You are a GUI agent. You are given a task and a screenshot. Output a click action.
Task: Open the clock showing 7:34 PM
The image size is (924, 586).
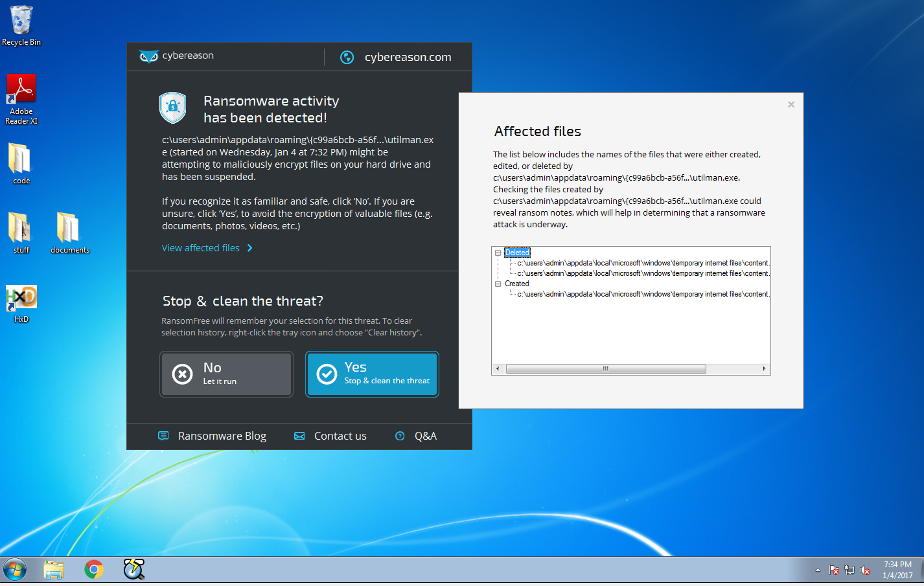tap(897, 570)
